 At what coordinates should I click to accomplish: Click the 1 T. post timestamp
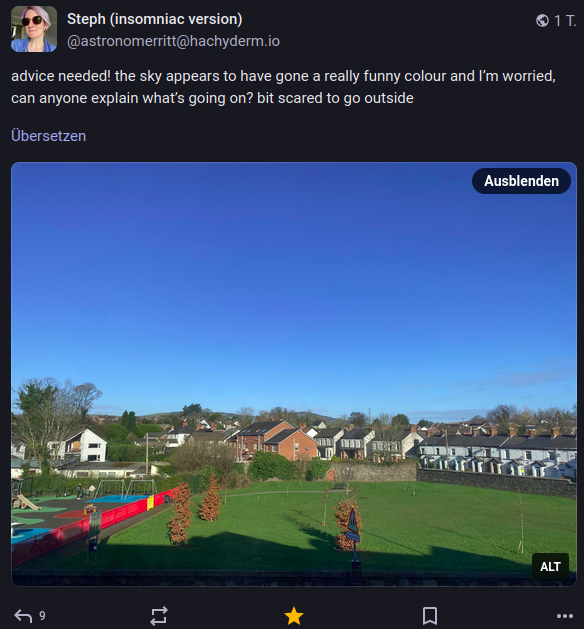pyautogui.click(x=565, y=21)
